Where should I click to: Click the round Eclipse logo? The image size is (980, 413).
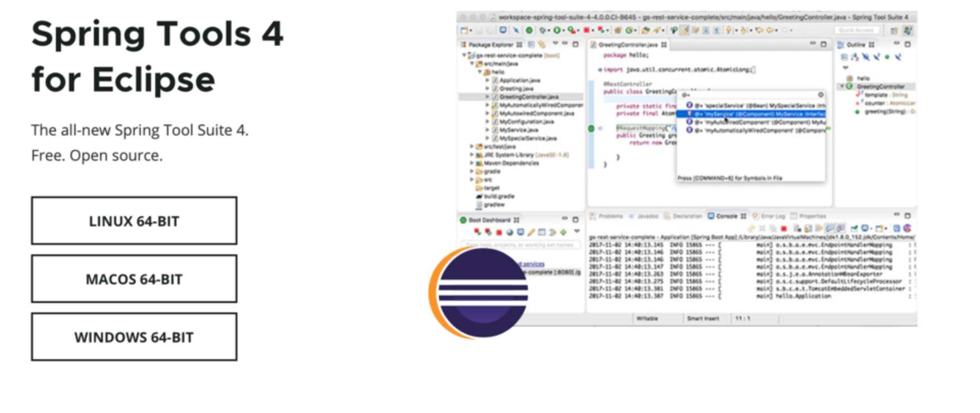click(478, 293)
